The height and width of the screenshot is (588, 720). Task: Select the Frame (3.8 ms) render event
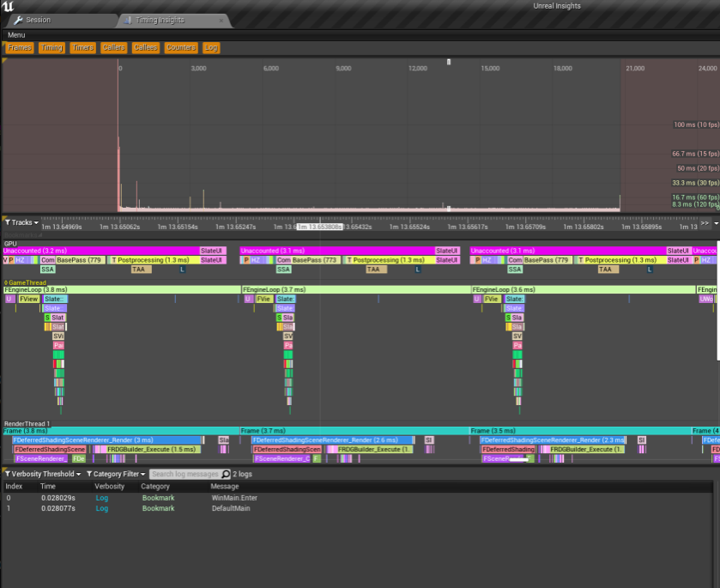tap(121, 431)
